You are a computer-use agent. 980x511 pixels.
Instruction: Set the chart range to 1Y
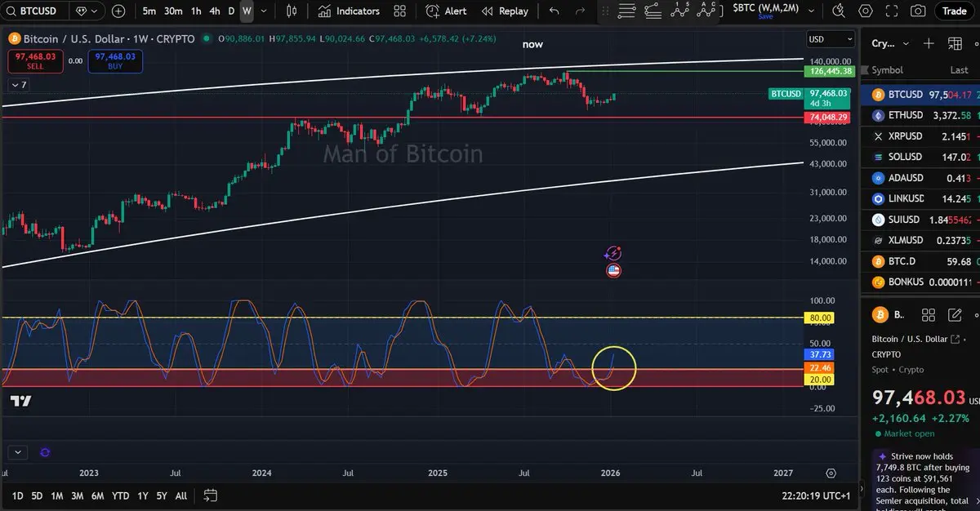(x=143, y=495)
